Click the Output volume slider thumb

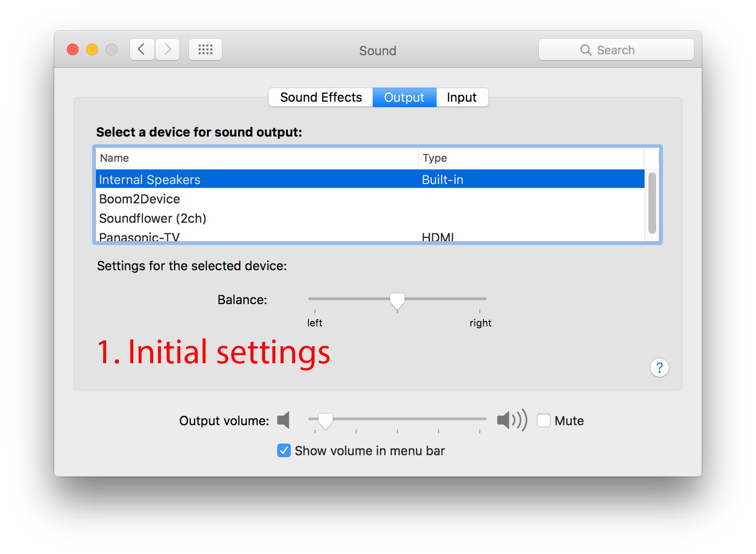coord(326,421)
